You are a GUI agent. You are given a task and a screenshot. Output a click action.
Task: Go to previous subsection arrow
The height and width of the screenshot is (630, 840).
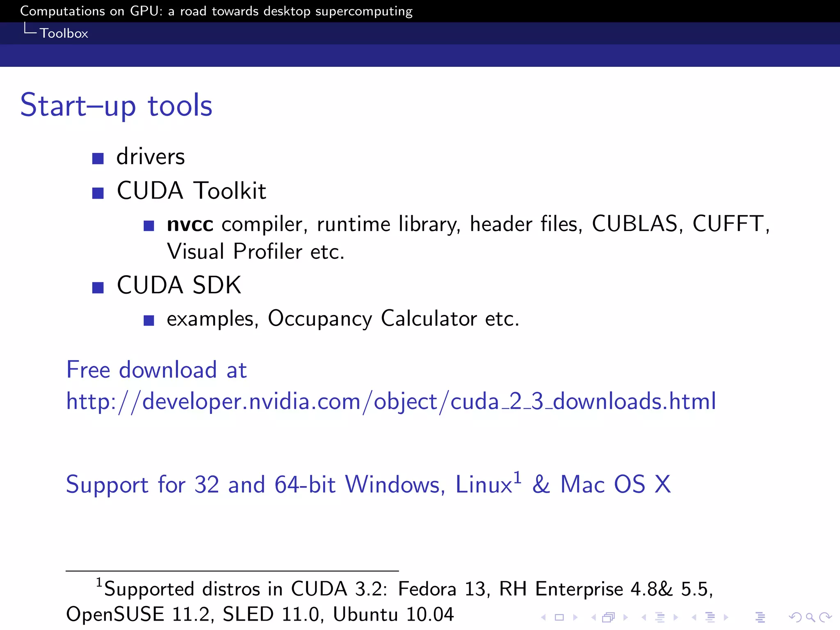[x=644, y=617]
